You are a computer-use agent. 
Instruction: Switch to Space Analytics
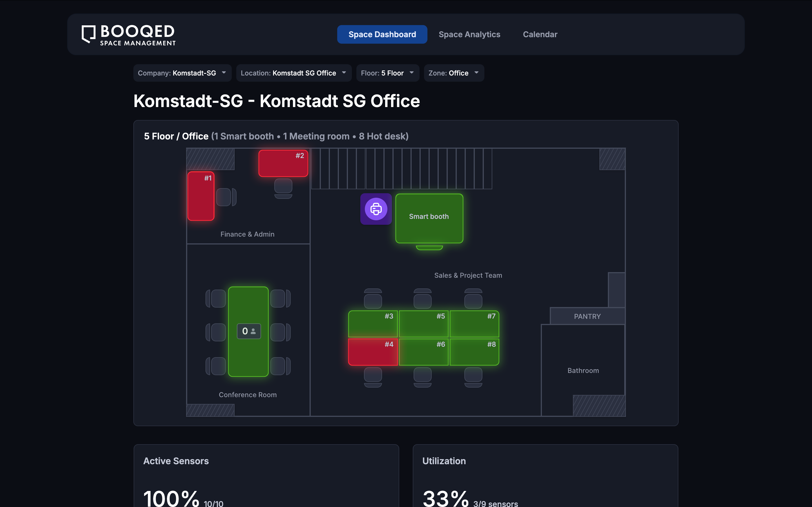click(469, 34)
